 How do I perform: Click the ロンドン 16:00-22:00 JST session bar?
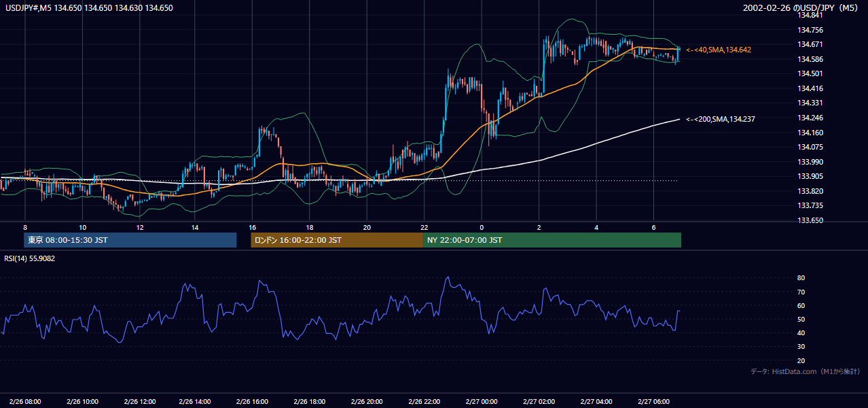337,240
